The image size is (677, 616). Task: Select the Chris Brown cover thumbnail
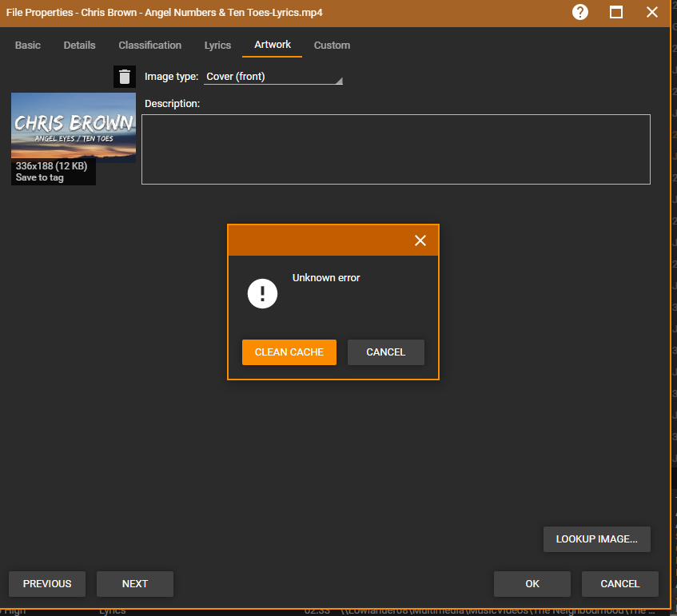click(74, 125)
